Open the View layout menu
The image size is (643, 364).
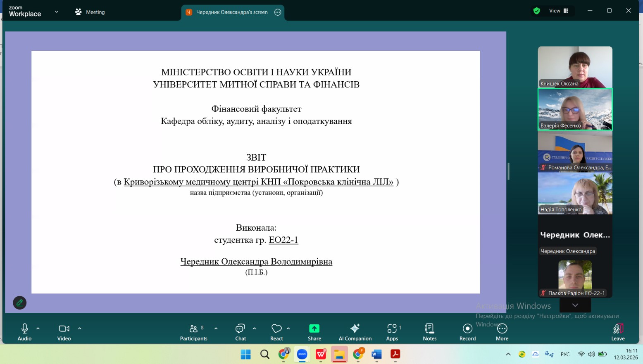pos(559,11)
